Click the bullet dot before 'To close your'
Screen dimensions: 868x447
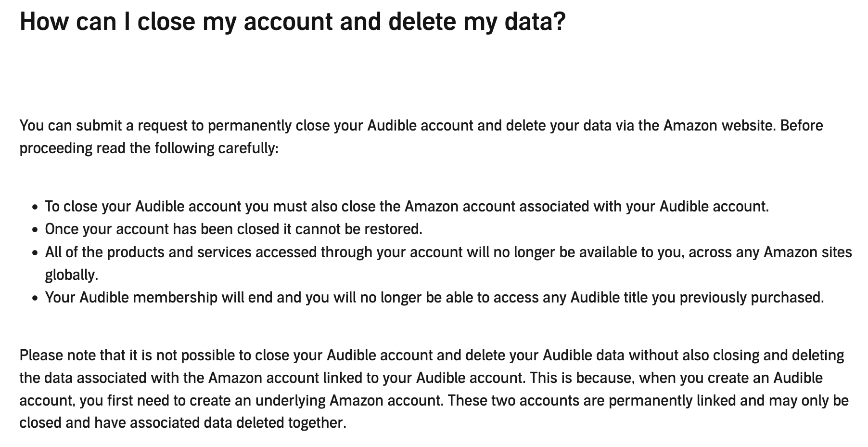(35, 207)
